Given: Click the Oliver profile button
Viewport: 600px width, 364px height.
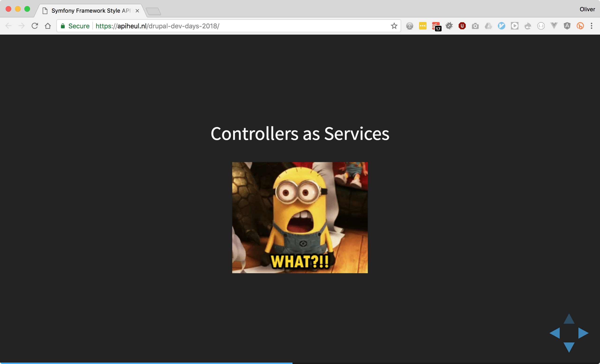Looking at the screenshot, I should [x=587, y=9].
